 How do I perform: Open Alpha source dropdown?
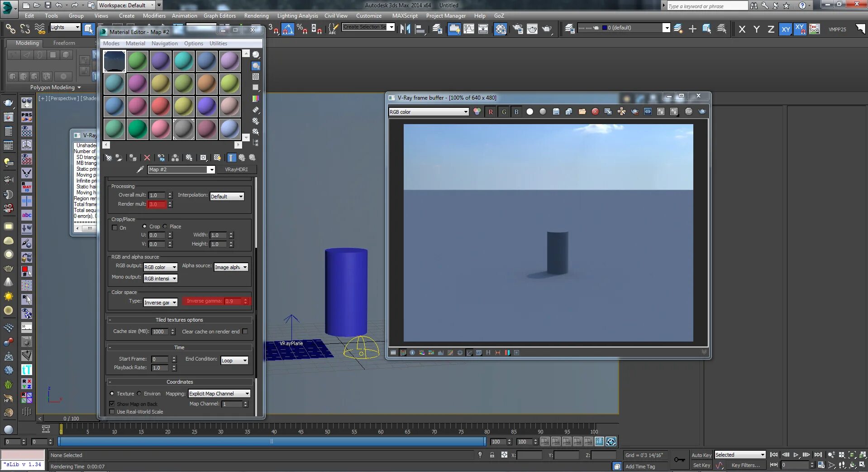(x=231, y=267)
